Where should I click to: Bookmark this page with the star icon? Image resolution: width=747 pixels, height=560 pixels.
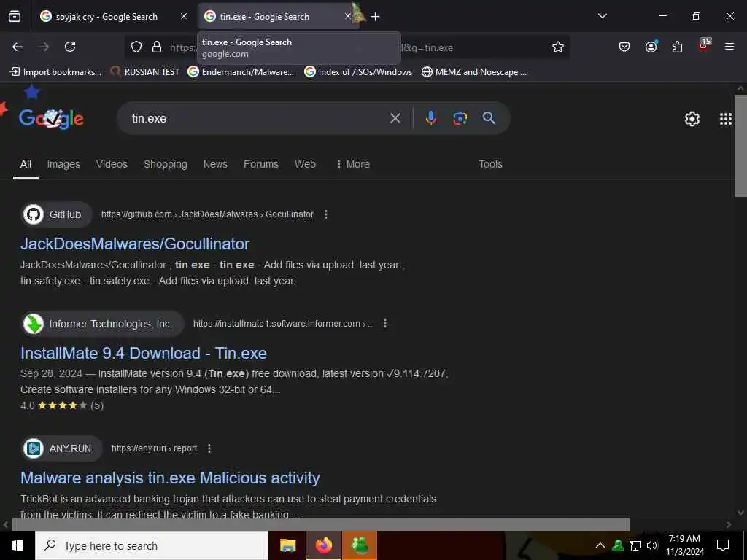coord(558,47)
